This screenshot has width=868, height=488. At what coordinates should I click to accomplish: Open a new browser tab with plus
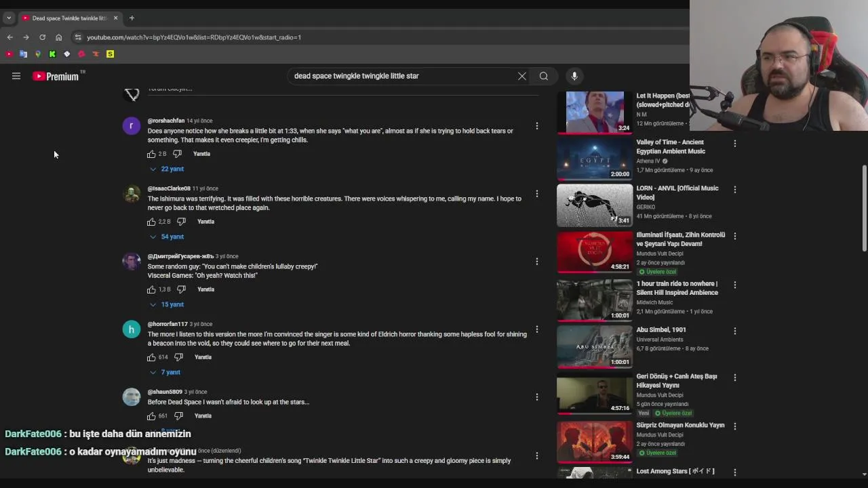point(132,18)
